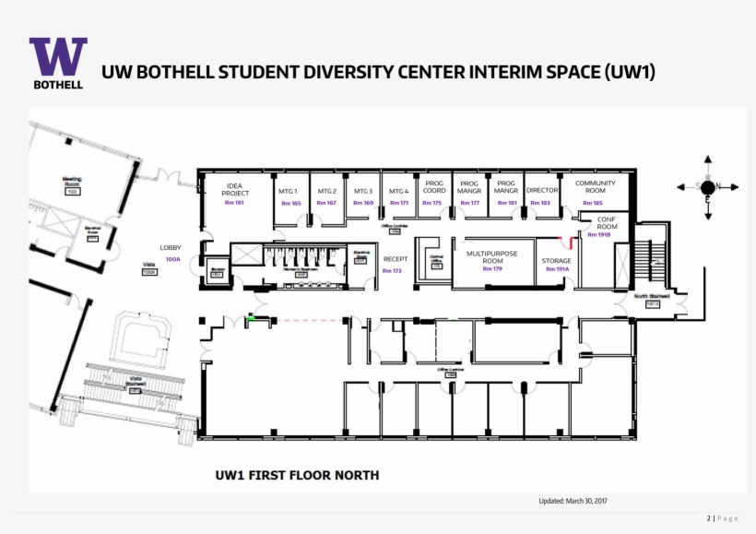Click the 'Updated: March 30, 2017' note
The image size is (756, 534).
pos(573,501)
